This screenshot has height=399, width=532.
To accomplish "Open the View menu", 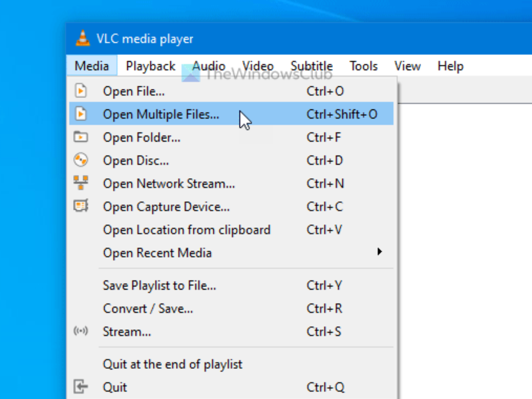I will 407,66.
